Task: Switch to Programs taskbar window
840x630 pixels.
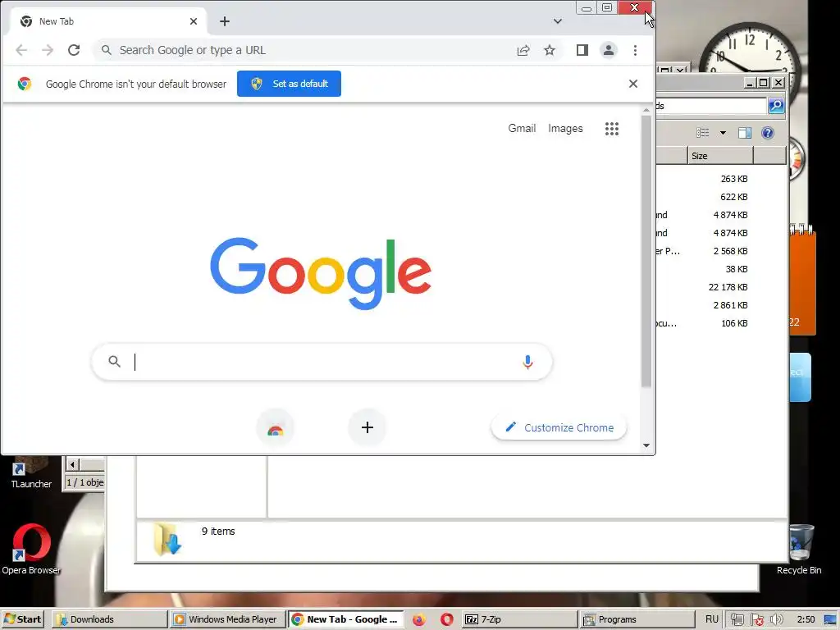Action: pos(637,619)
